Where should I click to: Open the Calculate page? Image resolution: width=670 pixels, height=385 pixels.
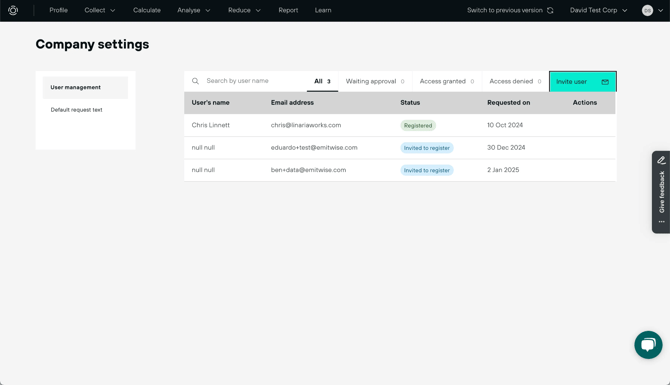click(147, 10)
